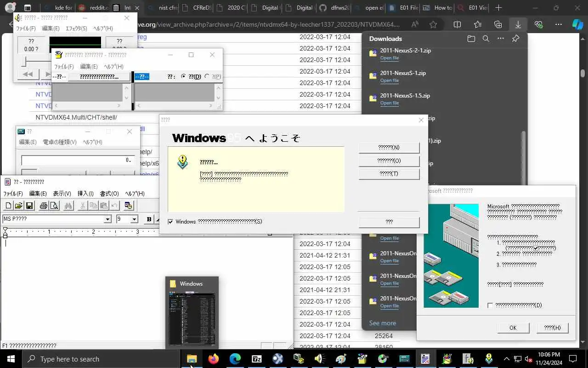Click the Windows folder preview thumbnail
The height and width of the screenshot is (368, 588).
192,319
